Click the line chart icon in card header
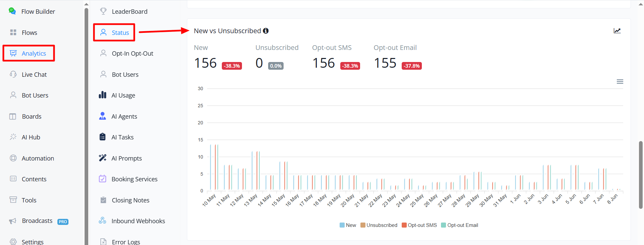The image size is (644, 245). [617, 31]
